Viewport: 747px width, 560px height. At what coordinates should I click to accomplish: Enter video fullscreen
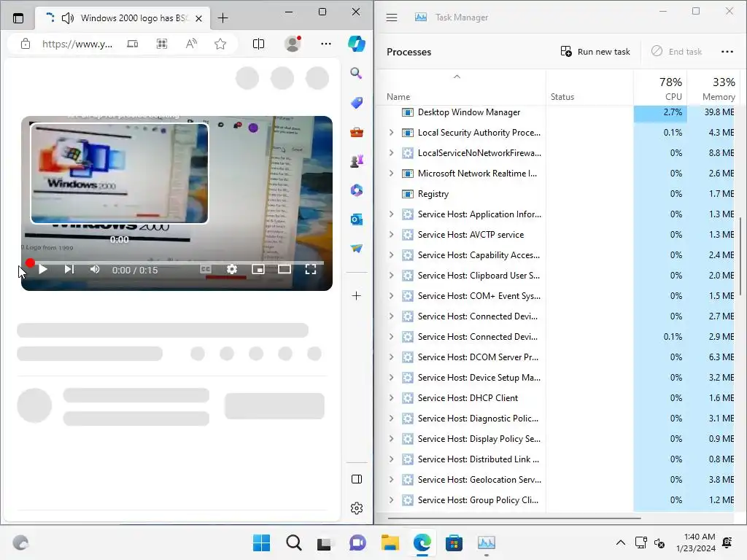311,270
